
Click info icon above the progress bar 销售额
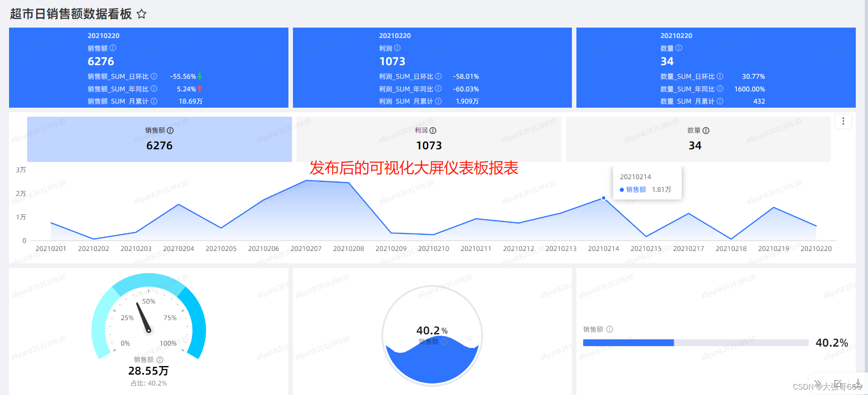click(x=610, y=329)
